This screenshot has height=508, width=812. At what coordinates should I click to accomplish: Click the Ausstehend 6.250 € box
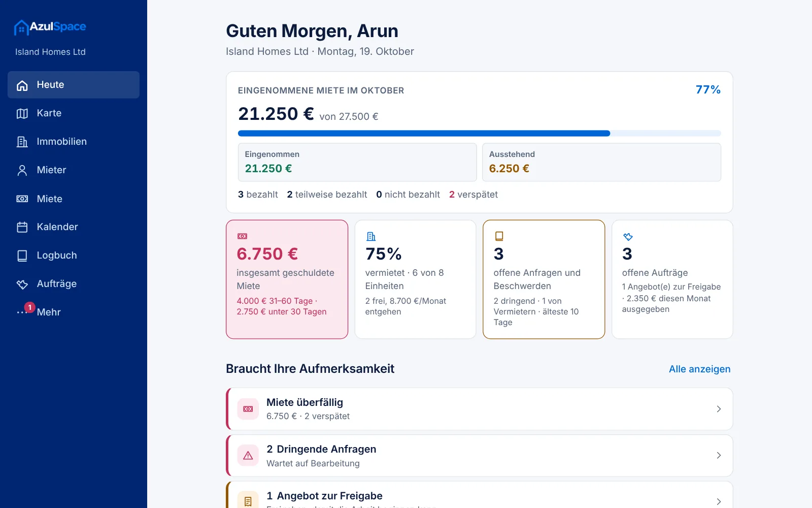pyautogui.click(x=602, y=162)
